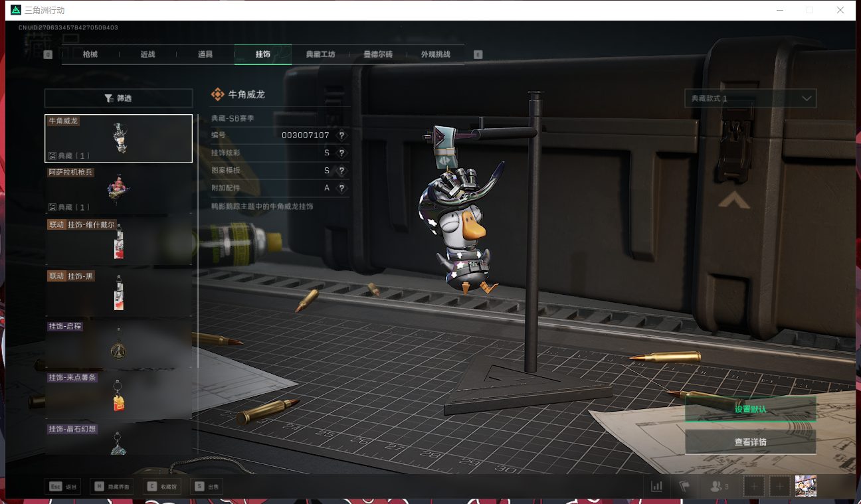The image size is (861, 504).
Task: Click the player avatar in bottom-right corner
Action: click(x=805, y=486)
